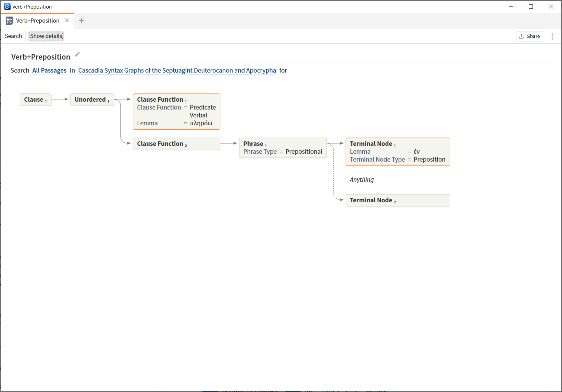Toggle Show details option
The image size is (562, 392).
click(46, 36)
